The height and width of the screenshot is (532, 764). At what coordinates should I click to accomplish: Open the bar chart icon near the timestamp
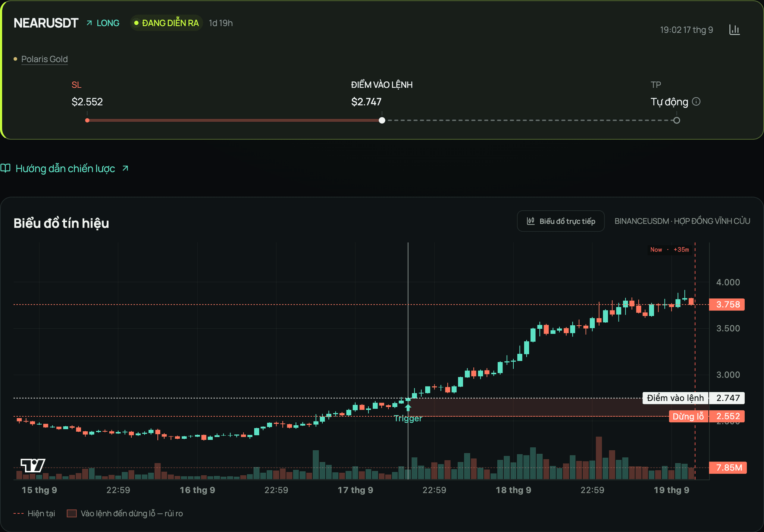coord(735,30)
